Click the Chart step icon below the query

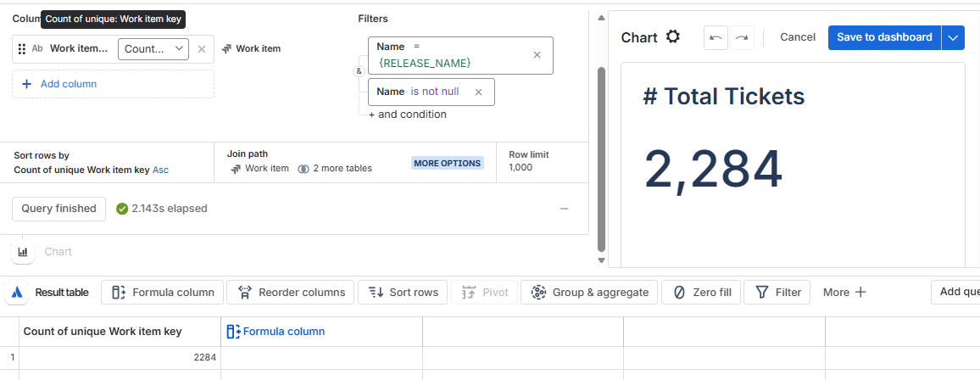point(23,252)
